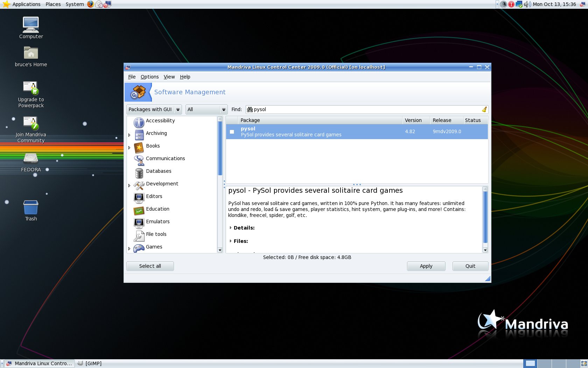Image resolution: width=588 pixels, height=368 pixels.
Task: Click the red alert notification tray icon
Action: point(511,4)
